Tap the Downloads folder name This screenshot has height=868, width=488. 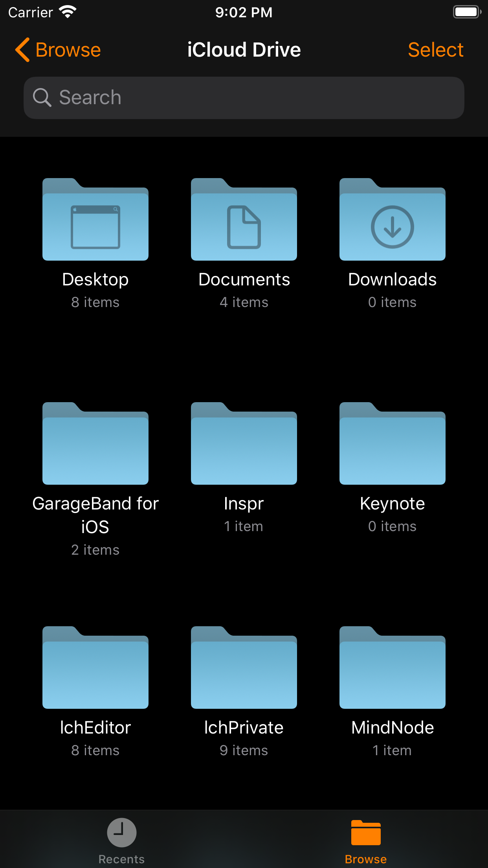(x=393, y=280)
